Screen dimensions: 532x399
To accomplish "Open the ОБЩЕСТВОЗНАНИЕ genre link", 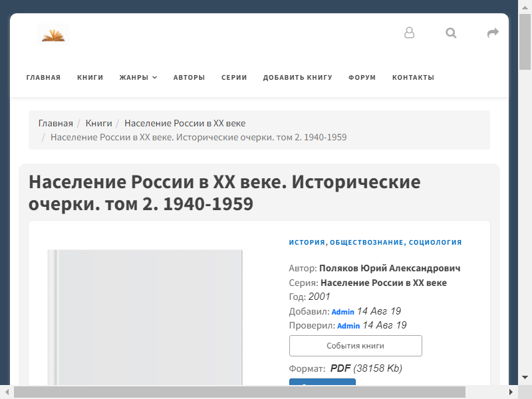I will [366, 242].
